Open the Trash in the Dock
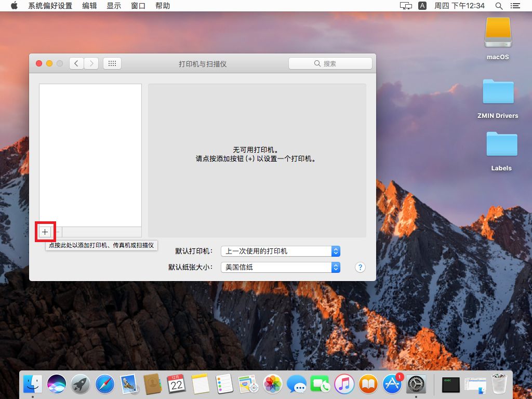The image size is (532, 399). pyautogui.click(x=499, y=384)
